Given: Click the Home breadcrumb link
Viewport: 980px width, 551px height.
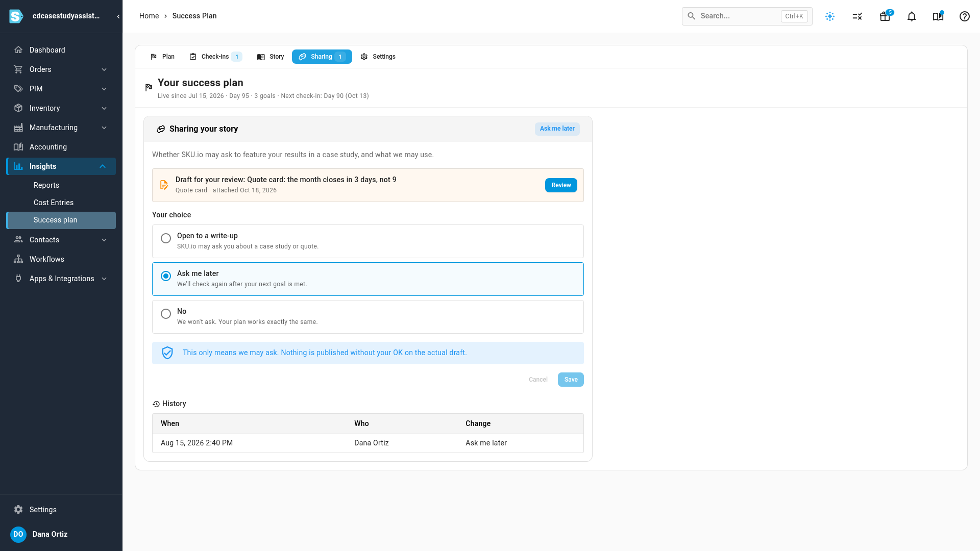Looking at the screenshot, I should click(149, 16).
